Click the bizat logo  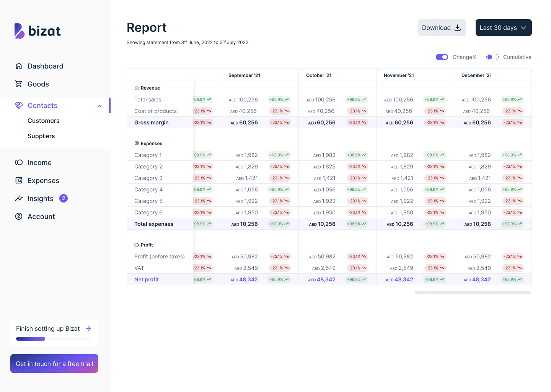pos(37,31)
